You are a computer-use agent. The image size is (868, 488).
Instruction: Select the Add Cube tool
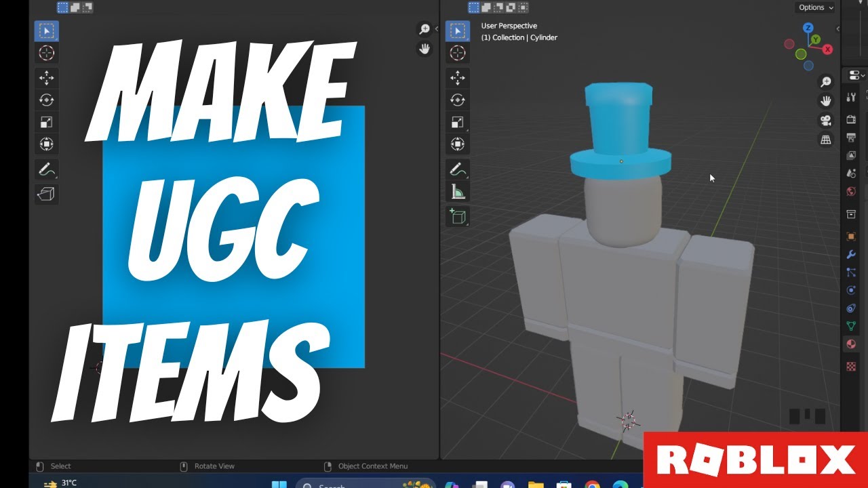point(458,216)
